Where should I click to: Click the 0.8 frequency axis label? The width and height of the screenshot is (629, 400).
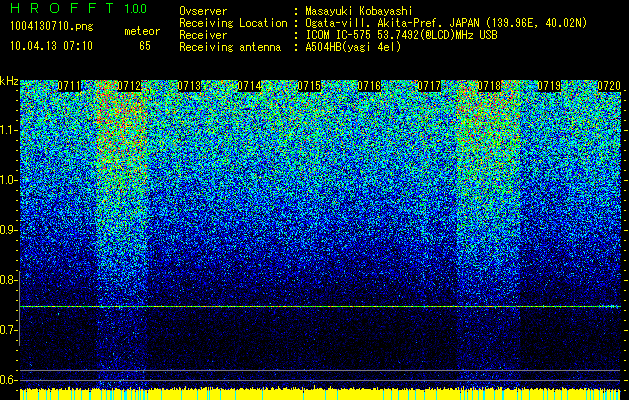(8, 280)
